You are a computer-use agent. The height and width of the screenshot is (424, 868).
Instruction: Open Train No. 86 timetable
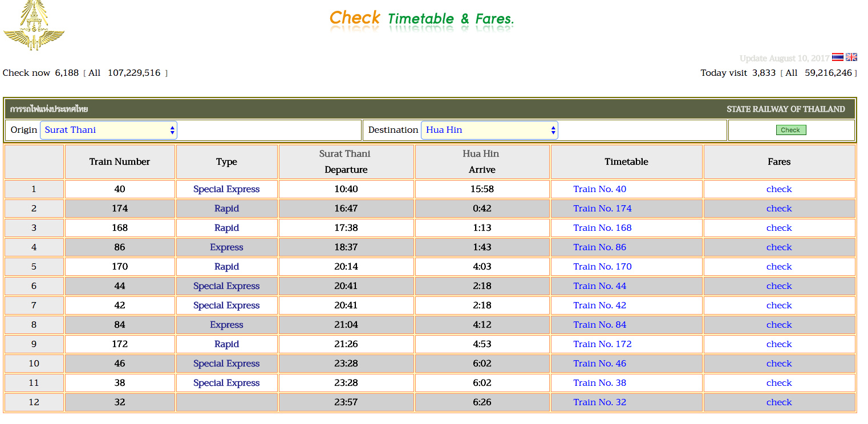[x=599, y=247]
